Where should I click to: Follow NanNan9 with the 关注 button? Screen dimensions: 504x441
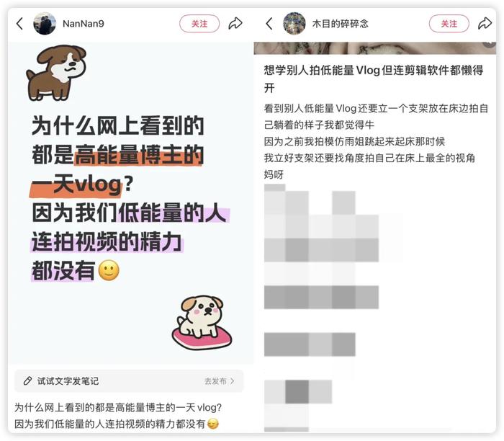pos(199,24)
